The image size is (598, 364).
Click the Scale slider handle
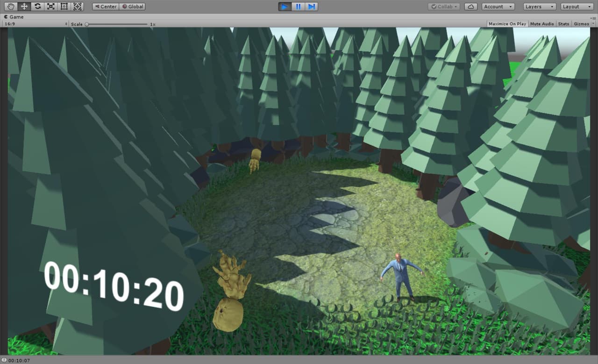coord(87,24)
